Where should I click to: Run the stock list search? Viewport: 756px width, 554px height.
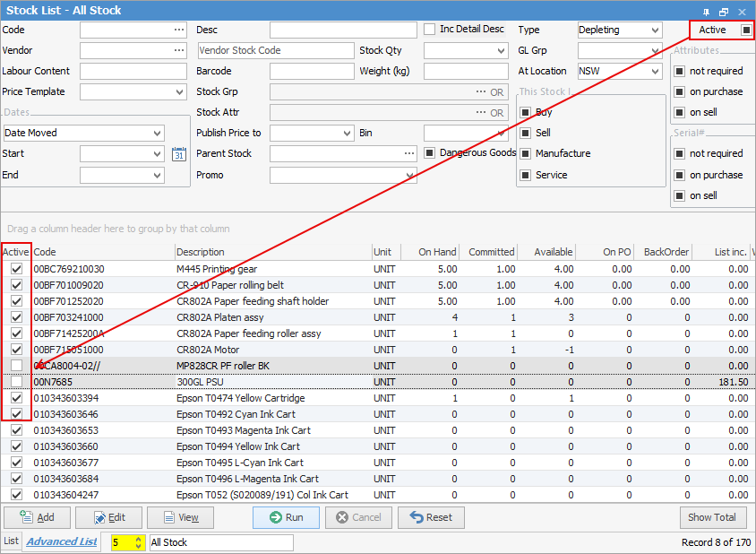coord(286,517)
